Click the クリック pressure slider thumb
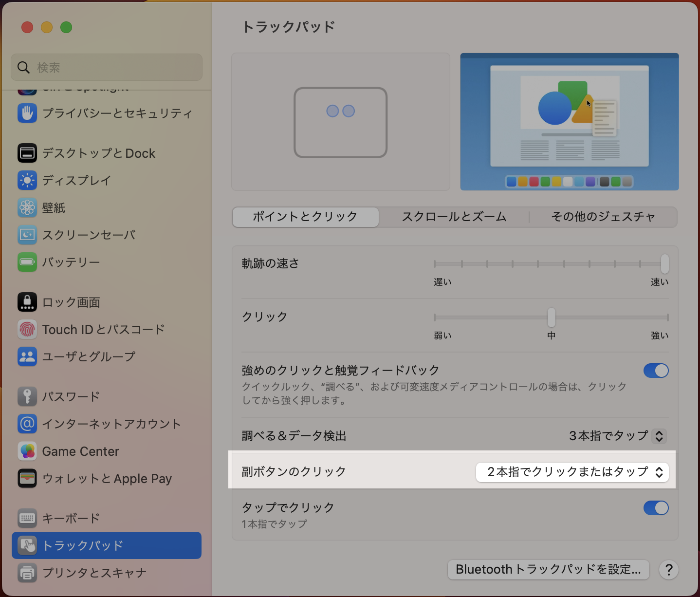 pyautogui.click(x=551, y=317)
